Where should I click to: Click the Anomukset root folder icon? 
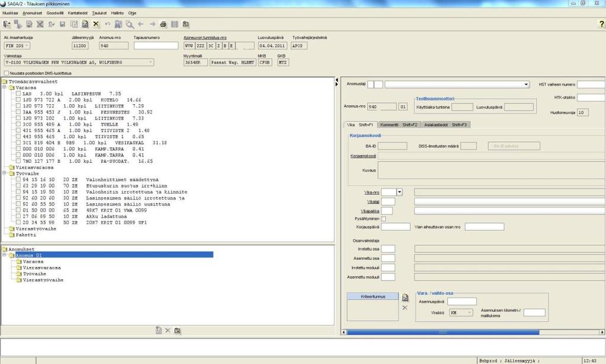pyautogui.click(x=5, y=249)
